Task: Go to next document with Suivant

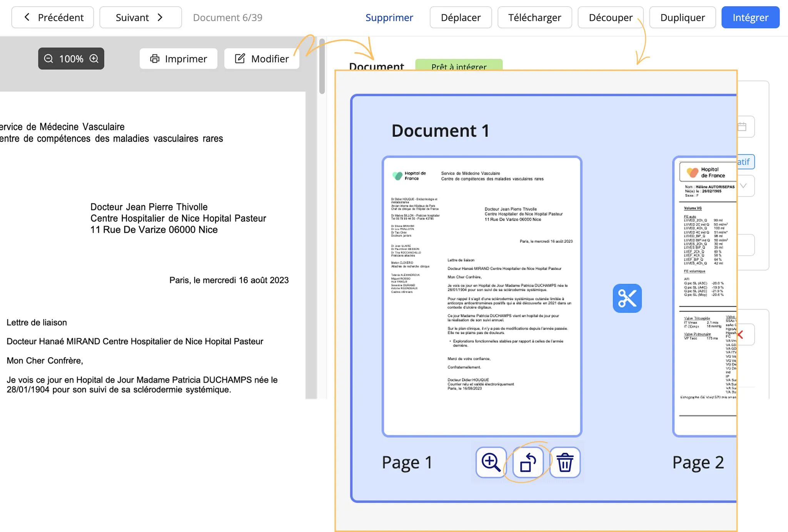Action: click(140, 17)
